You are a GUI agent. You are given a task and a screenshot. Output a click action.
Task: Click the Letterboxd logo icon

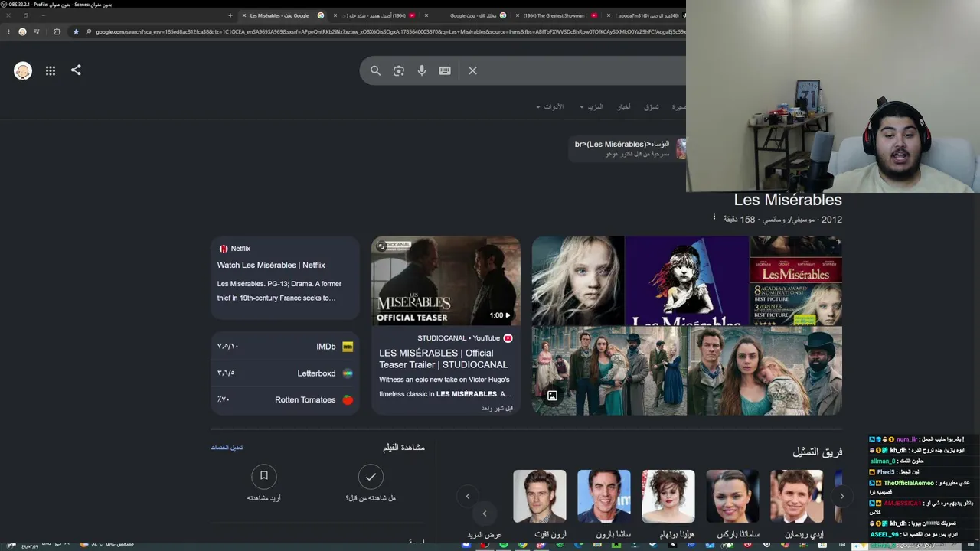pos(348,373)
